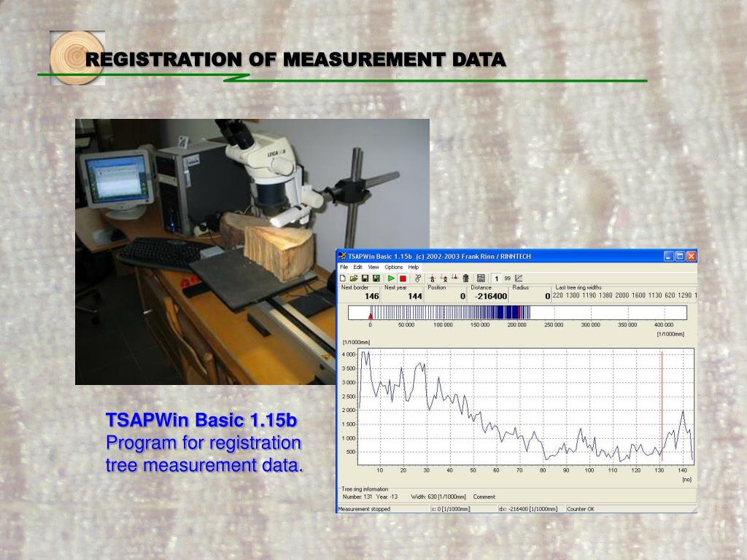Click the 620 value in last tree ring widths

point(670,295)
